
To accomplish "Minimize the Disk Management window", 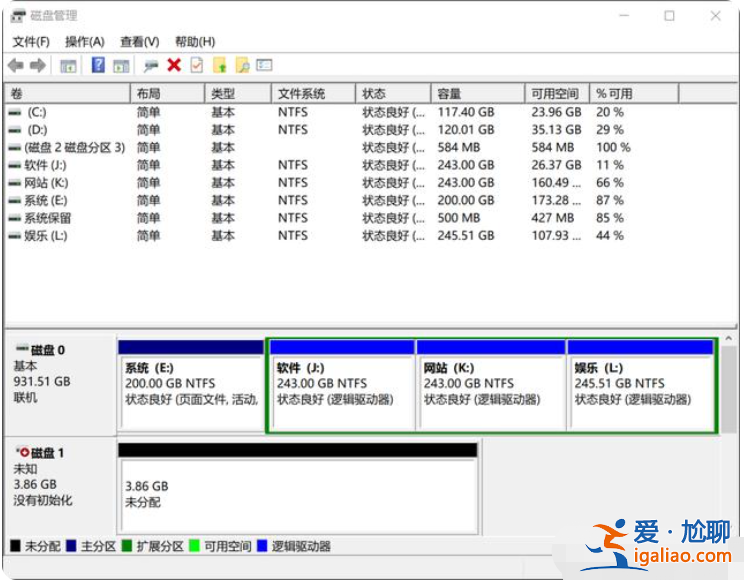I will (x=624, y=16).
